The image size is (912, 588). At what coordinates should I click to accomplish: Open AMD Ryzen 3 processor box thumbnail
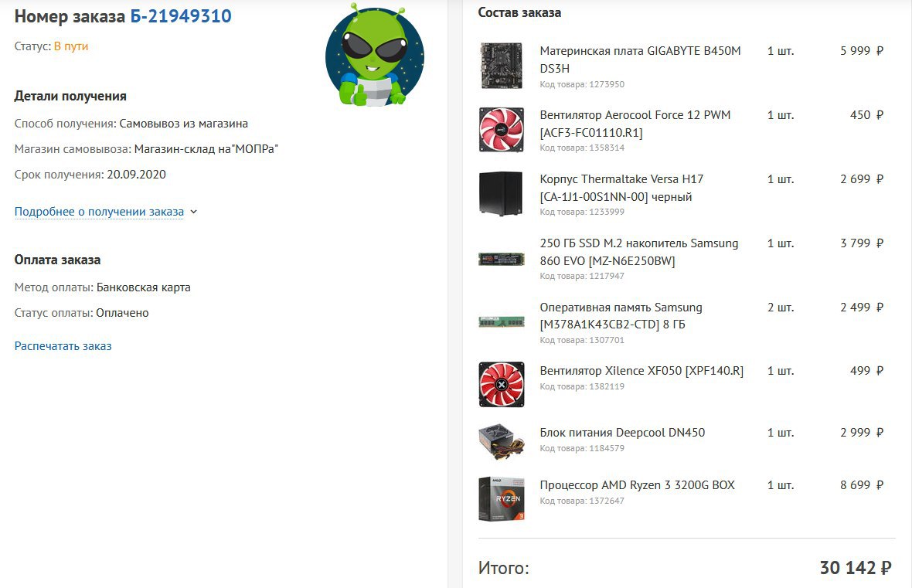click(502, 498)
